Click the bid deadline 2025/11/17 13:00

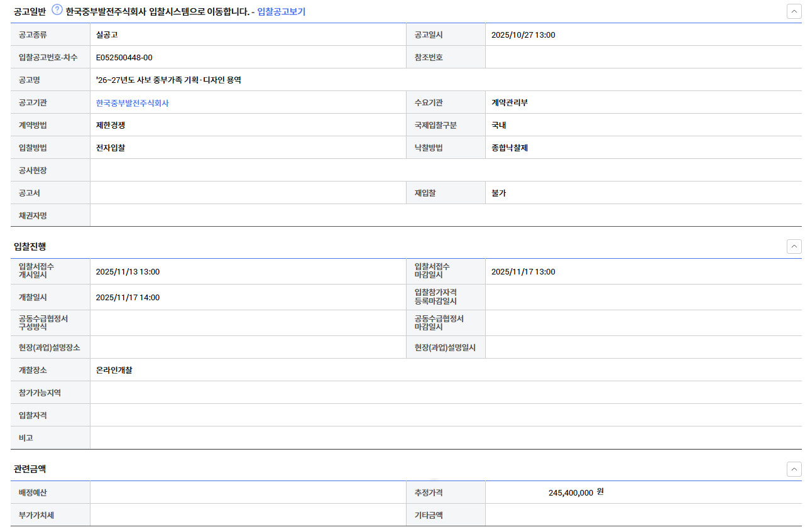tap(523, 272)
